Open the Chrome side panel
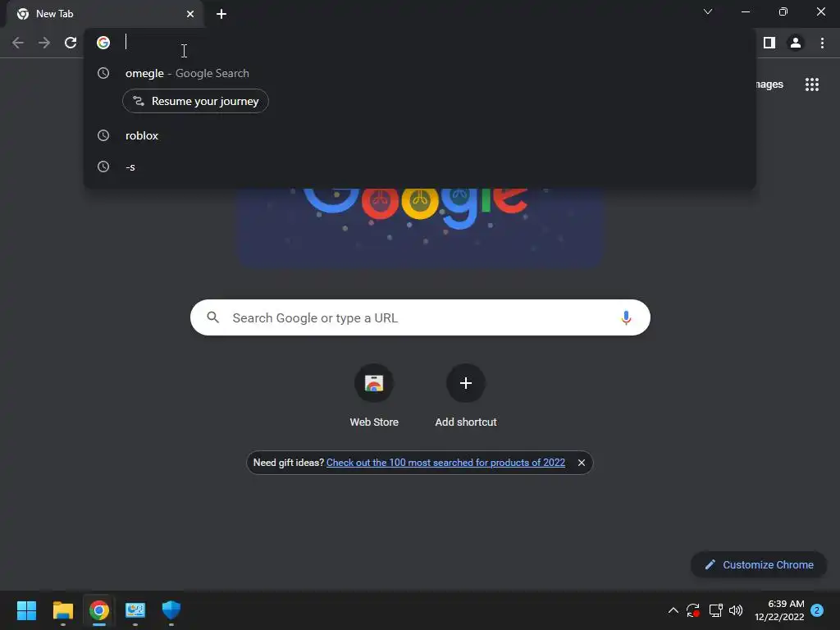 769,43
